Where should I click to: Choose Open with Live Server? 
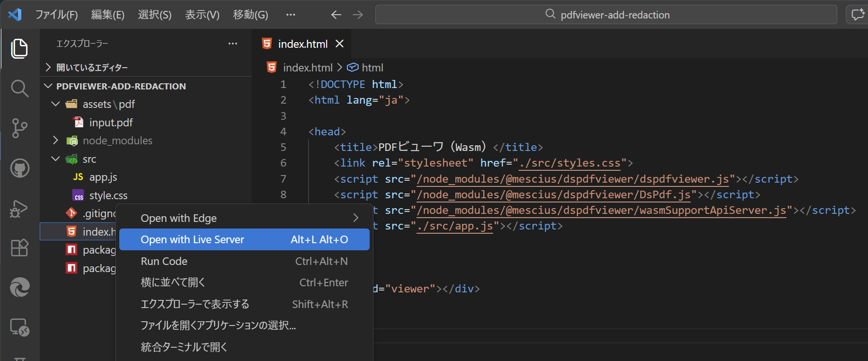[x=244, y=239]
